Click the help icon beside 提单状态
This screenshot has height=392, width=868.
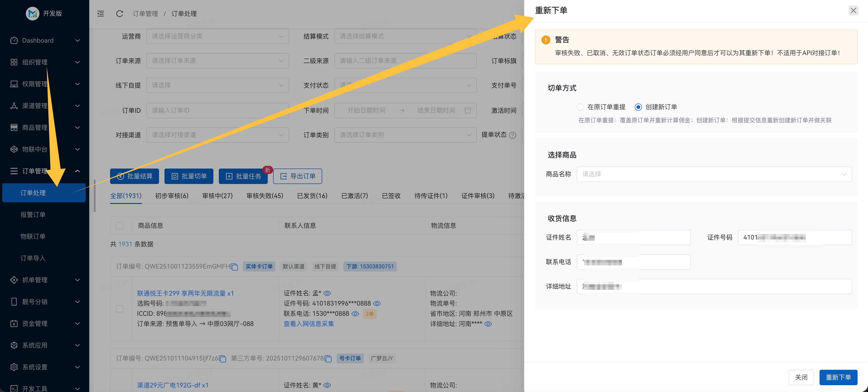[513, 135]
